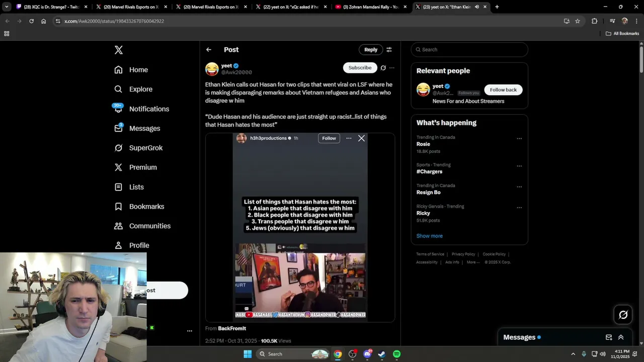Open the floating Grok button
Viewport: 644px width, 362px height.
click(623, 315)
